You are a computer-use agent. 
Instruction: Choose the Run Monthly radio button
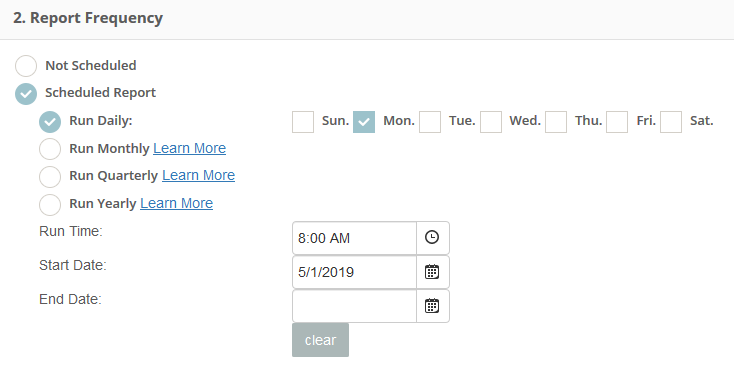(50, 149)
